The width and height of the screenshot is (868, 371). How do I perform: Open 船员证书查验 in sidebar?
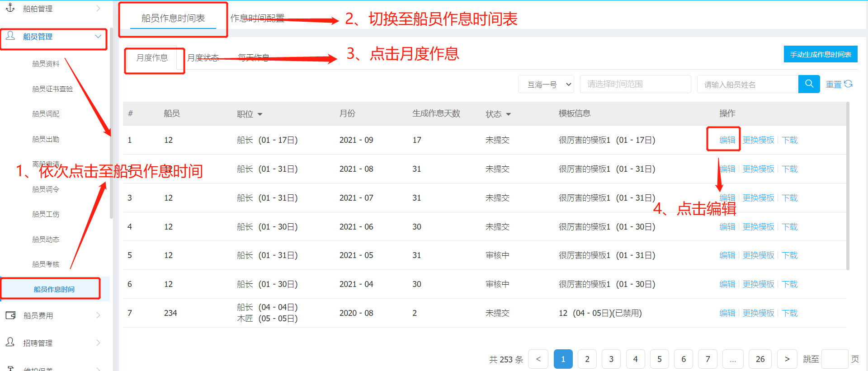point(52,89)
